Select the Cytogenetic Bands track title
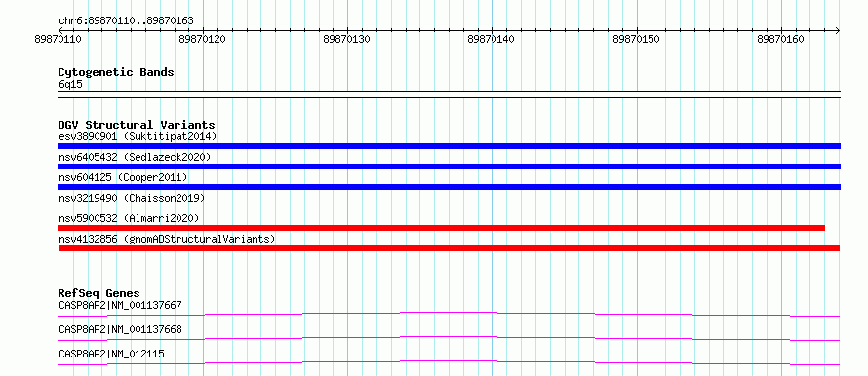The image size is (868, 376). click(x=116, y=72)
